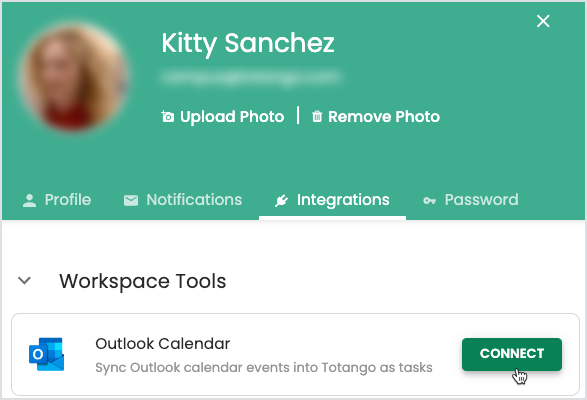Click the trash icon beside Remove Photo

pyautogui.click(x=317, y=116)
